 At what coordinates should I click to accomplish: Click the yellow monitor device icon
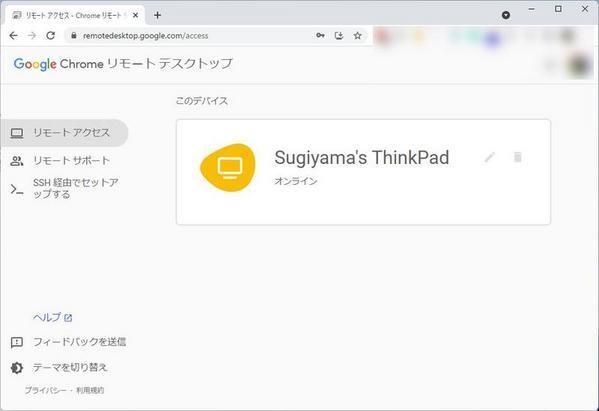[x=228, y=168]
